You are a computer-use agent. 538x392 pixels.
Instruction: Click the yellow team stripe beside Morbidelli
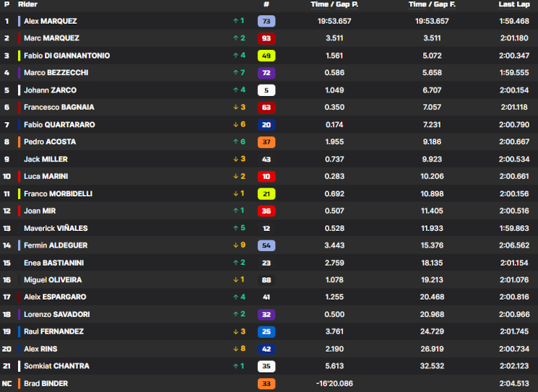pyautogui.click(x=19, y=193)
